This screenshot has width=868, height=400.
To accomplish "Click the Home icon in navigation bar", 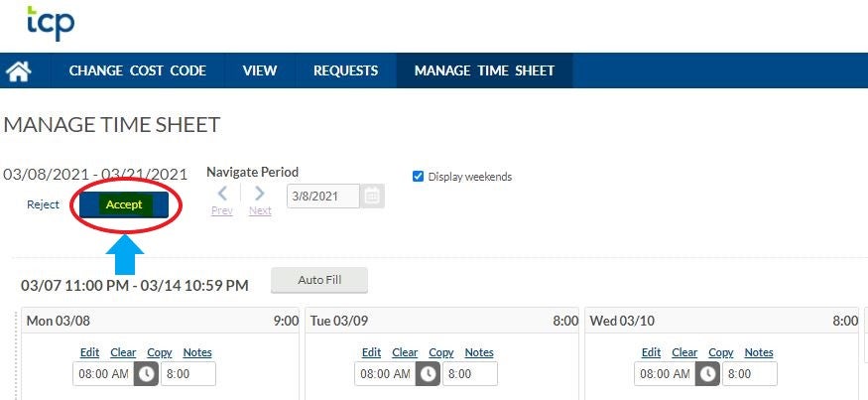I will (x=18, y=71).
